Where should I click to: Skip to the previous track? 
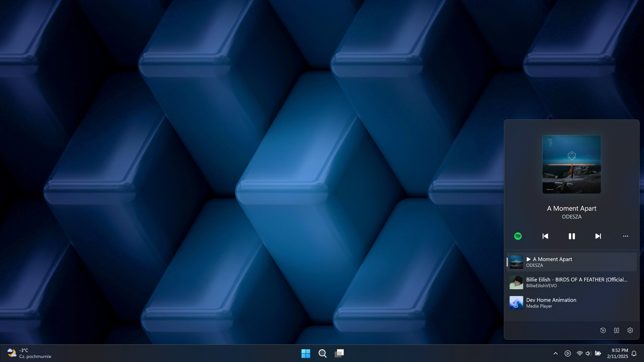(545, 236)
